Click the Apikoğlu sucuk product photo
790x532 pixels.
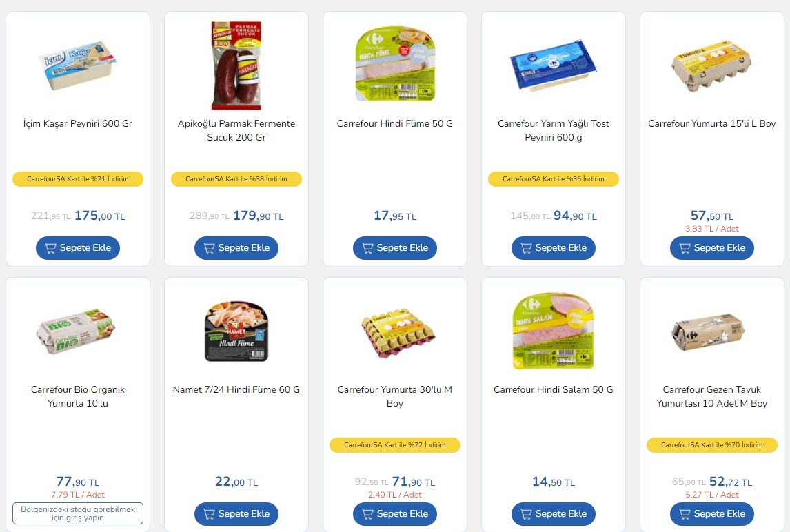coord(236,65)
